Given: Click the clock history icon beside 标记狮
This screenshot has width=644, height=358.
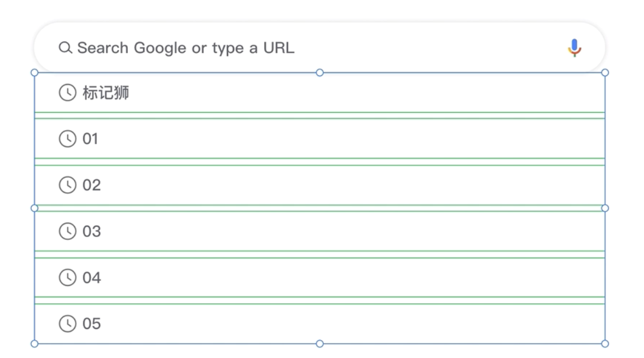Looking at the screenshot, I should coord(67,90).
